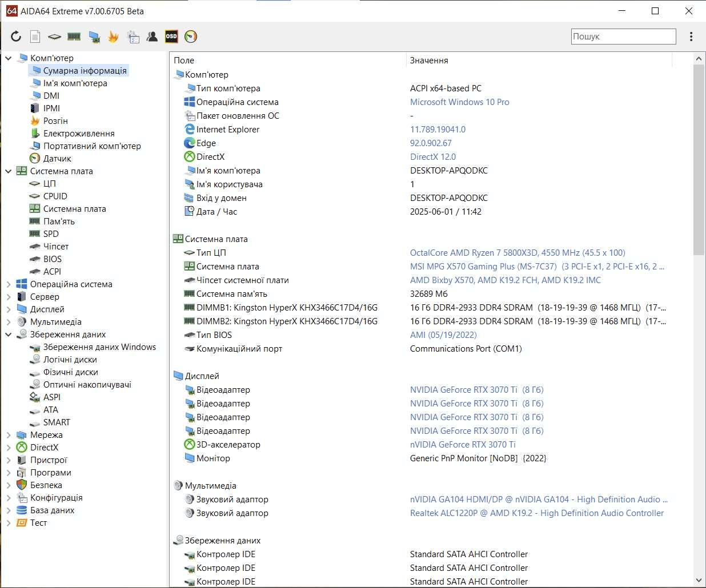Open the База даних tree node
The height and width of the screenshot is (588, 706).
[x=52, y=510]
